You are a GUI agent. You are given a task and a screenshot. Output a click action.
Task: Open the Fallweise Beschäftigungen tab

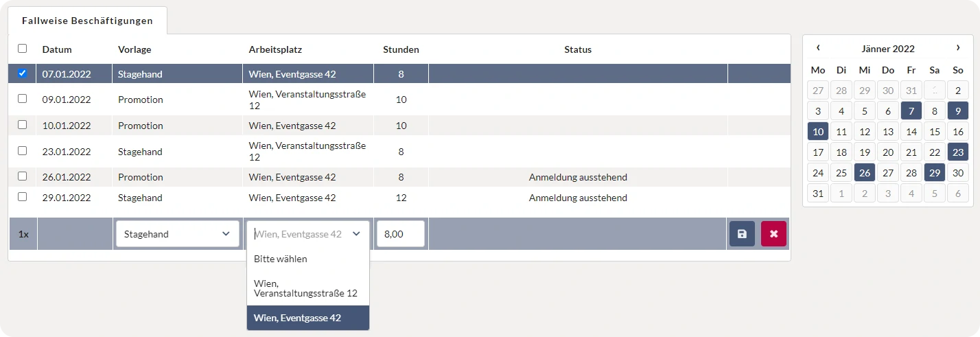coord(87,21)
